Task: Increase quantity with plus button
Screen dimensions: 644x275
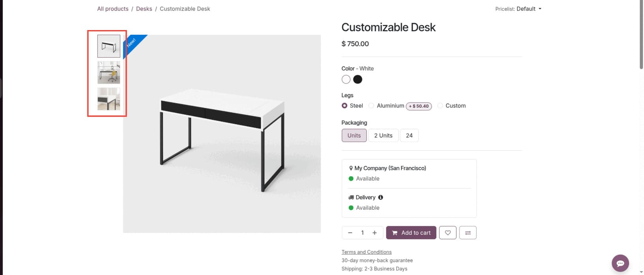Action: (375, 233)
